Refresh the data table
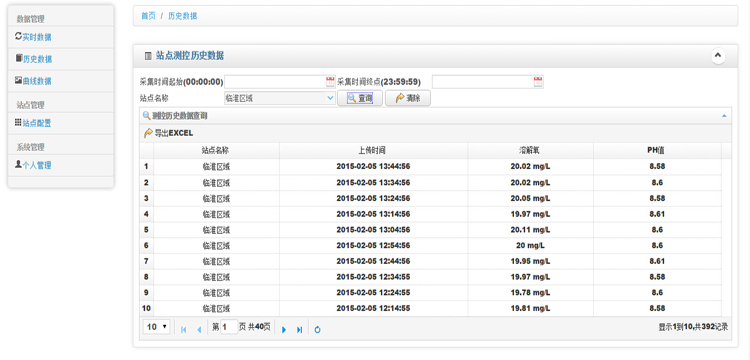Viewport: 750px width, 360px height. [x=317, y=329]
